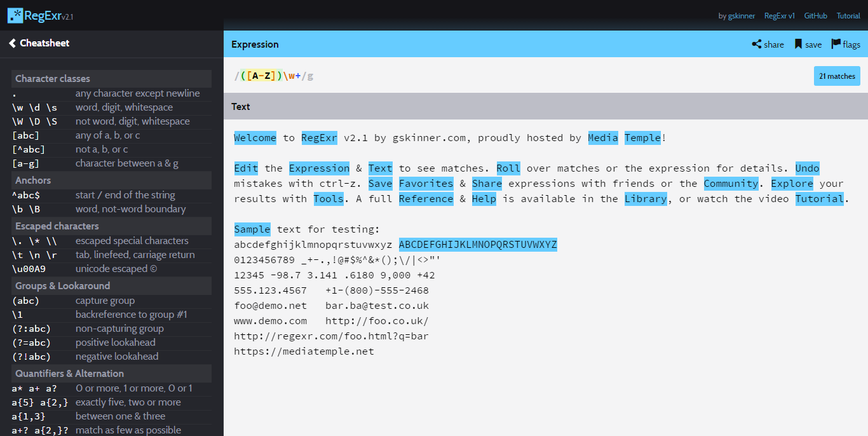
Task: Select the Anchors heading
Action: (111, 181)
